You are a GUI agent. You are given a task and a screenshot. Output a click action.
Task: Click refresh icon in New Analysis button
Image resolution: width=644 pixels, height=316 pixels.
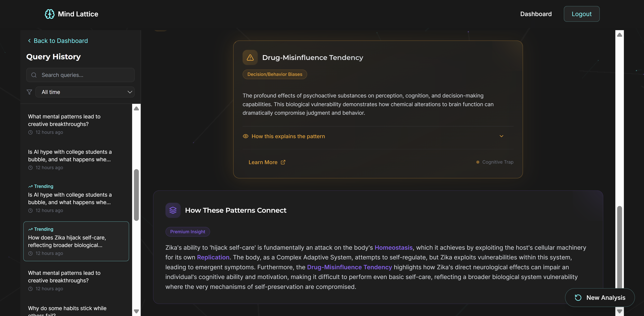[578, 298]
